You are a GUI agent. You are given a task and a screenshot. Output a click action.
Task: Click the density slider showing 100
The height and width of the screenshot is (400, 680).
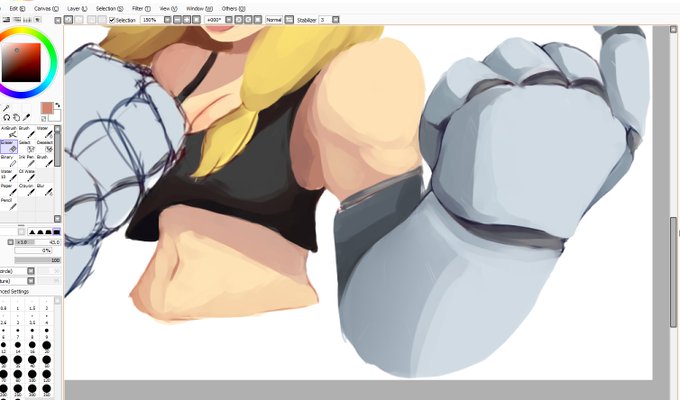(38, 260)
